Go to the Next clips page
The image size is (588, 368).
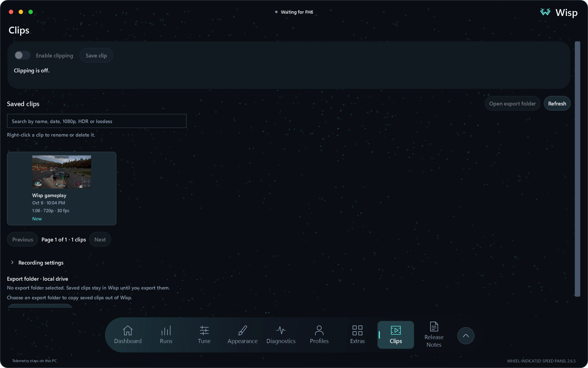100,239
